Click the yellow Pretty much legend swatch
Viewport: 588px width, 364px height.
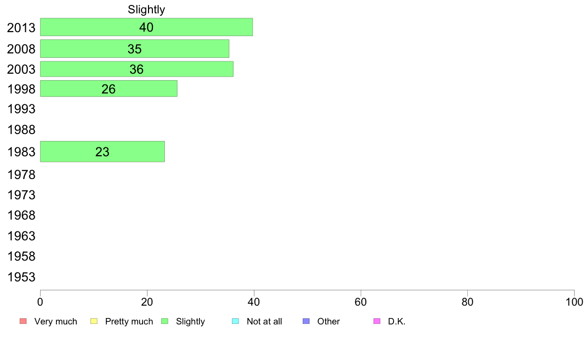(94, 321)
